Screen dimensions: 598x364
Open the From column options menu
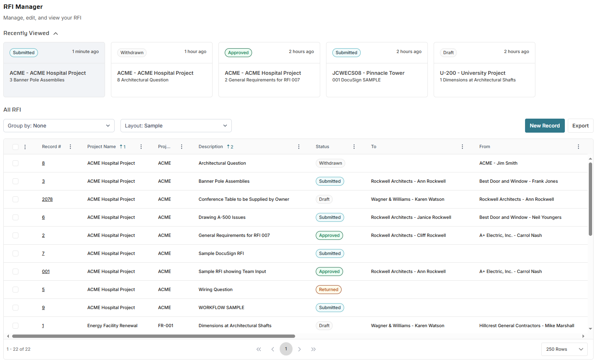pos(578,147)
